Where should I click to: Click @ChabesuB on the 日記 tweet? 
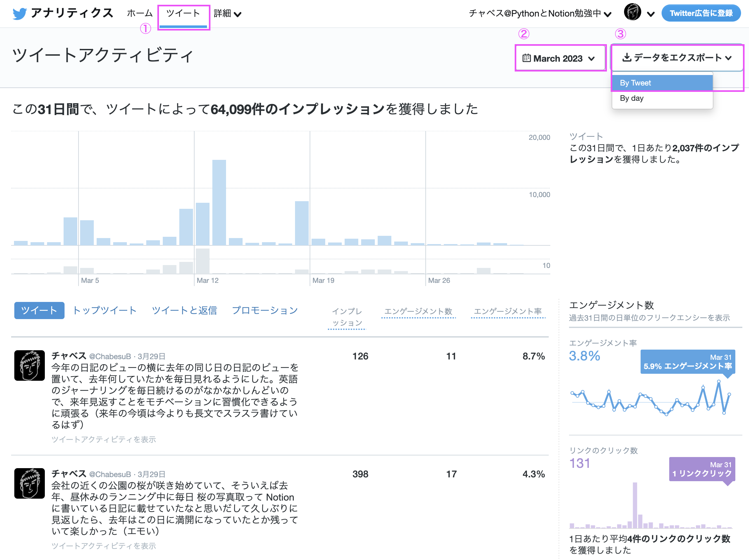[110, 356]
